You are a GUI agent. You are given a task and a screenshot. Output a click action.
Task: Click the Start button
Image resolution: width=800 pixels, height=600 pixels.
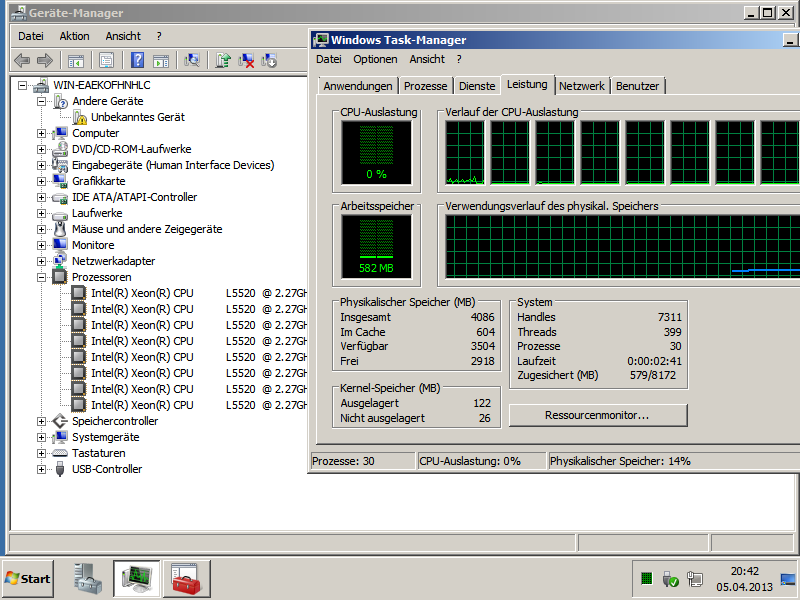(28, 578)
